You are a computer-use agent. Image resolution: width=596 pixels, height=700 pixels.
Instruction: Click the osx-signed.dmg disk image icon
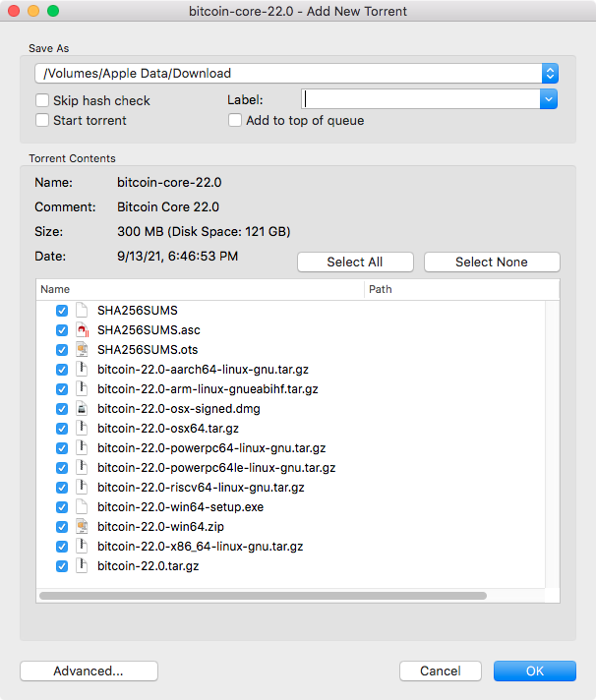[x=82, y=408]
